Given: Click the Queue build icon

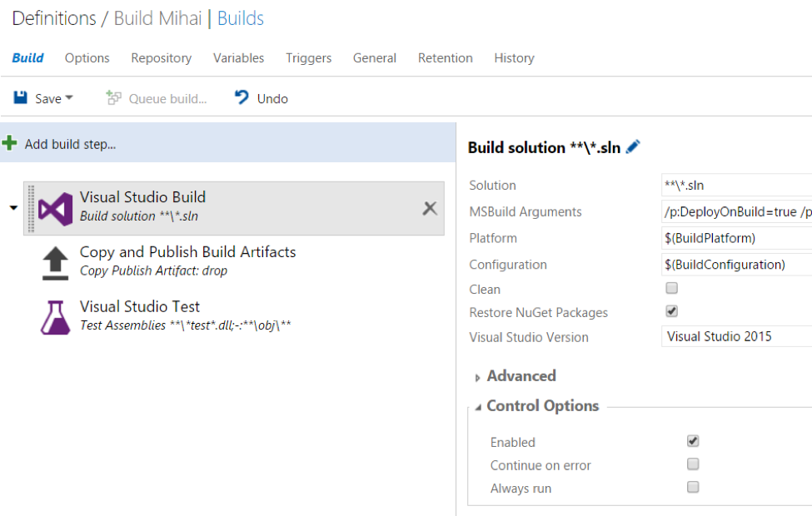Looking at the screenshot, I should tap(113, 98).
